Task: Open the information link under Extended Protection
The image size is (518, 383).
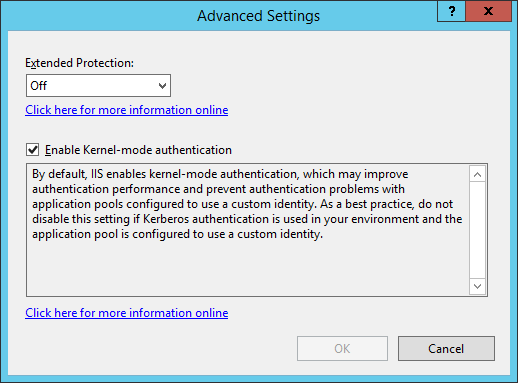Action: coord(127,110)
